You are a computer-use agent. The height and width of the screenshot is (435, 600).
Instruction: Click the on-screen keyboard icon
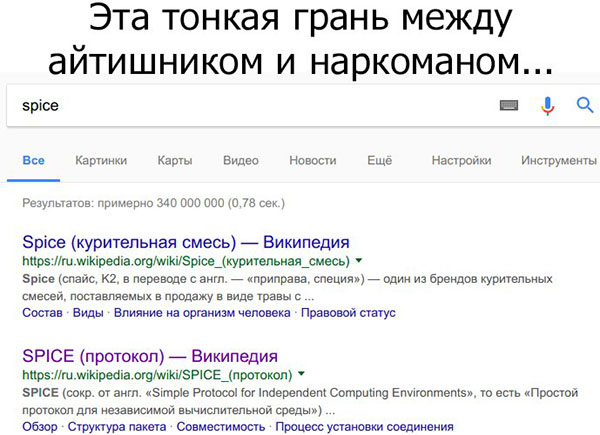(x=510, y=105)
